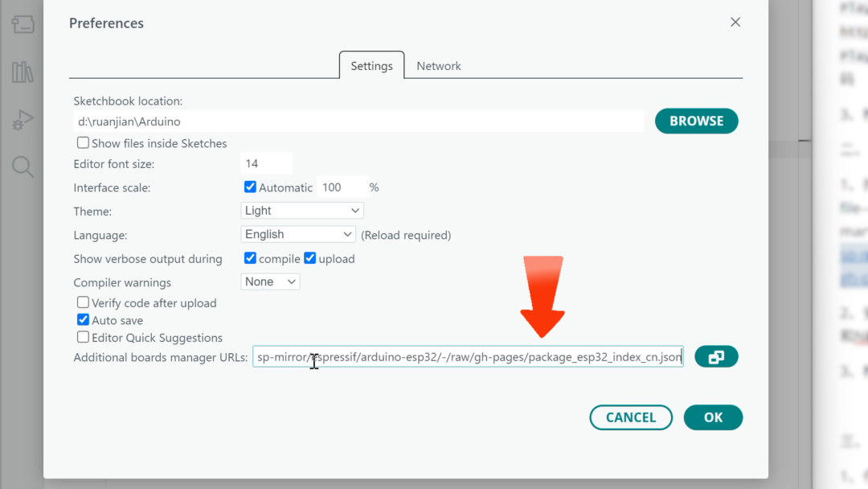Enable Verify code after upload
Image resolution: width=868 pixels, height=489 pixels.
(x=83, y=302)
